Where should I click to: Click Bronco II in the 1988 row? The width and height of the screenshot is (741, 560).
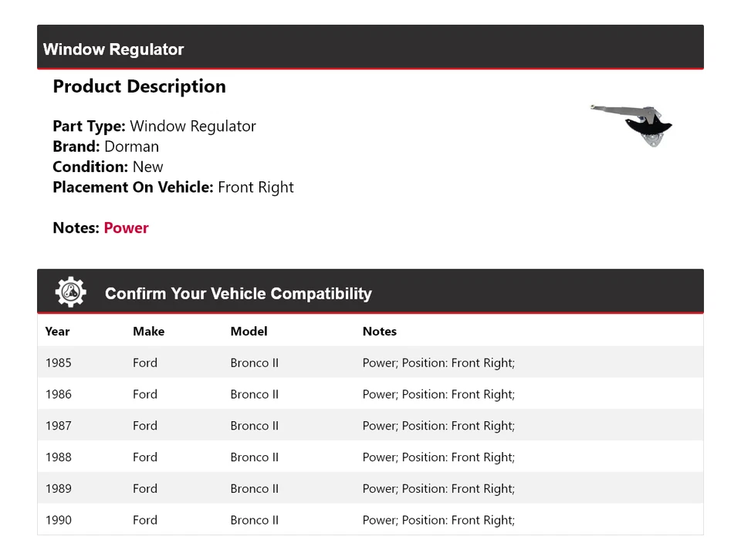tap(254, 457)
